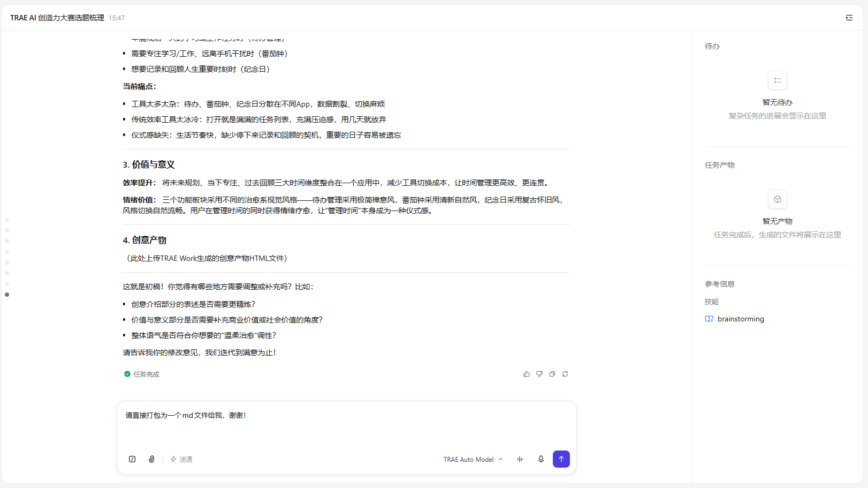
Task: Click line 请告诉我你的修改意见
Action: coord(199,352)
